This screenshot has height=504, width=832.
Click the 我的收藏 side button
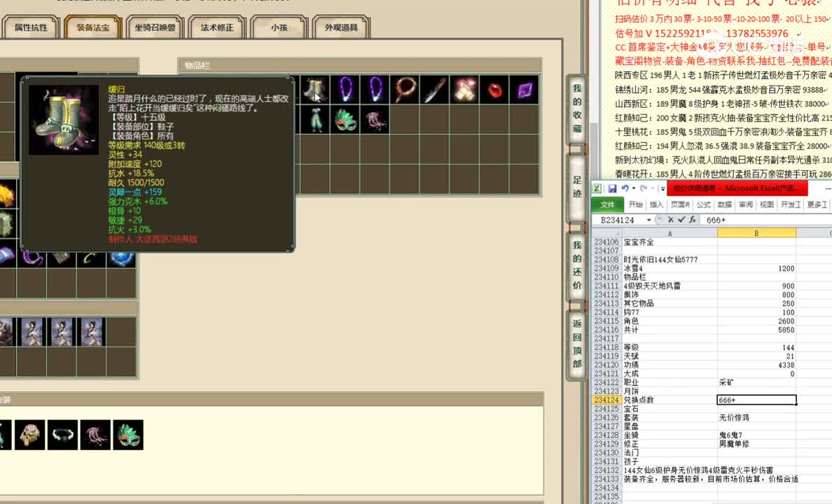tap(577, 108)
